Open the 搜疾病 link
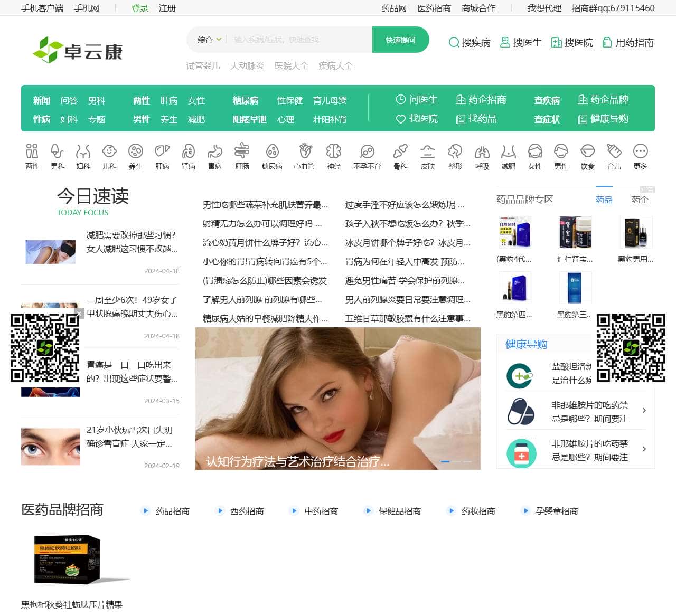676x616 pixels. (470, 42)
